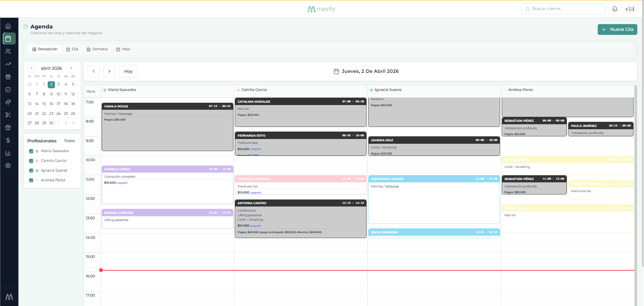Click the Hoy button to return to today
Image resolution: width=644 pixels, height=306 pixels.
click(x=128, y=71)
